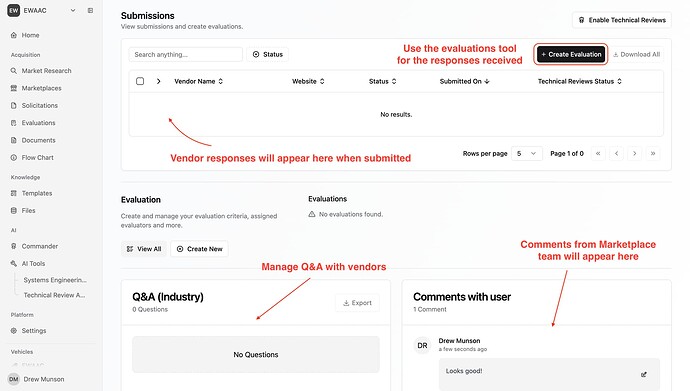Viewport: 690px width, 391px height.
Task: Click the No Questions placeholder box
Action: pos(256,354)
